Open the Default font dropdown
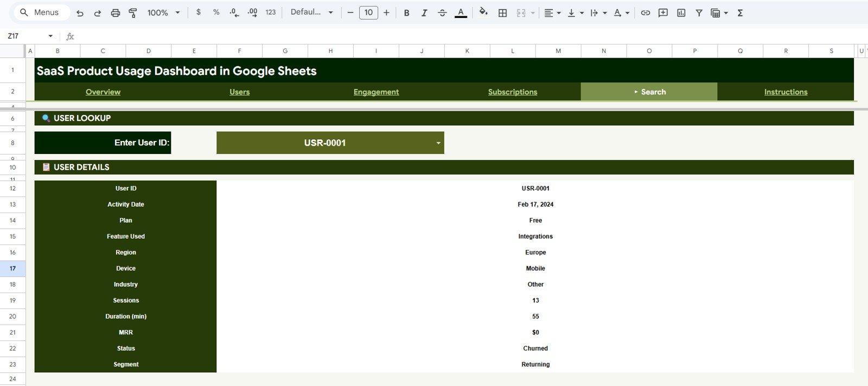This screenshot has width=868, height=386. 311,12
